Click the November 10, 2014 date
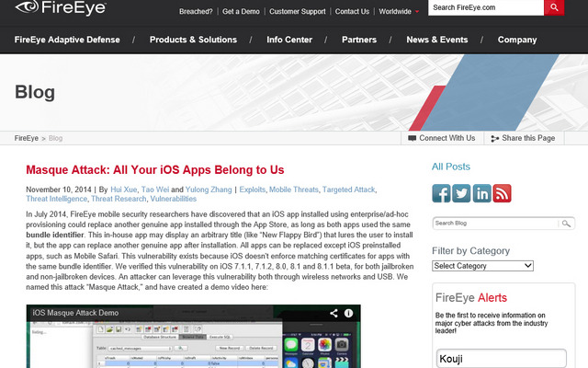This screenshot has height=368, width=588. pos(59,190)
